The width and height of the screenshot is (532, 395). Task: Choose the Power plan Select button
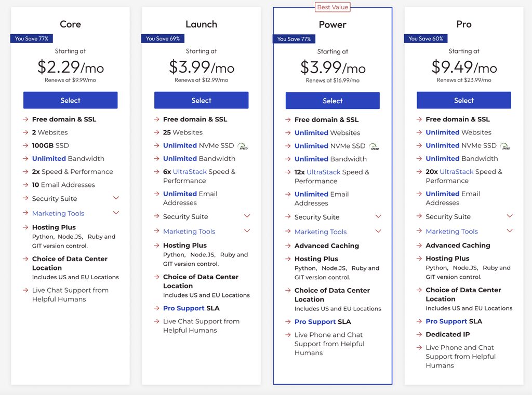pos(332,101)
